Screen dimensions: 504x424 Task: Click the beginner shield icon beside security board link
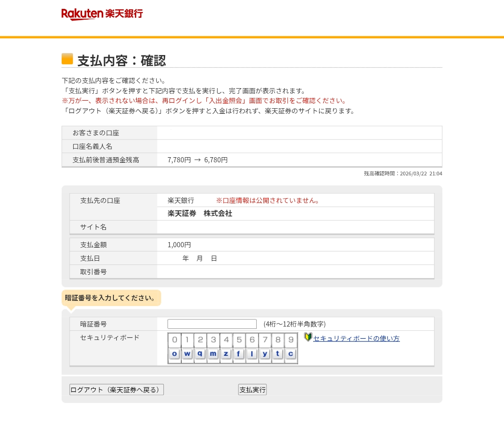coord(308,337)
